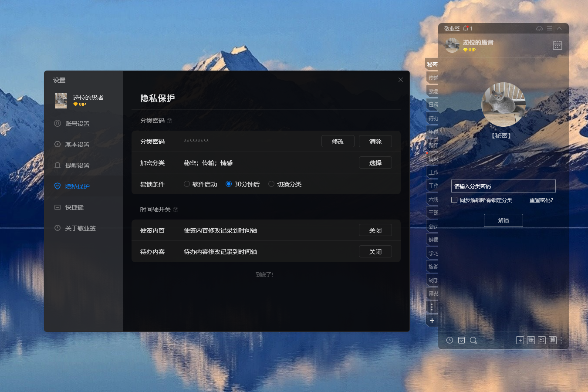
Task: Click the 账 accounting icon
Action: coord(531,340)
